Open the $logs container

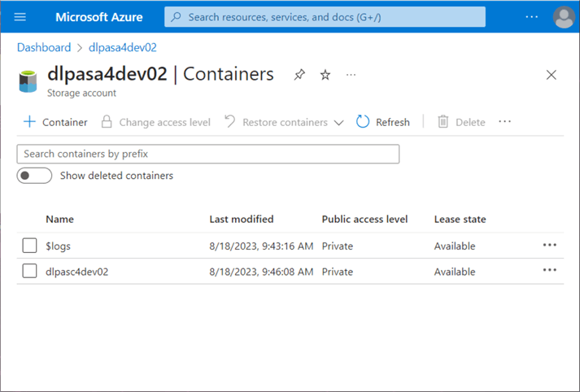[x=58, y=246]
